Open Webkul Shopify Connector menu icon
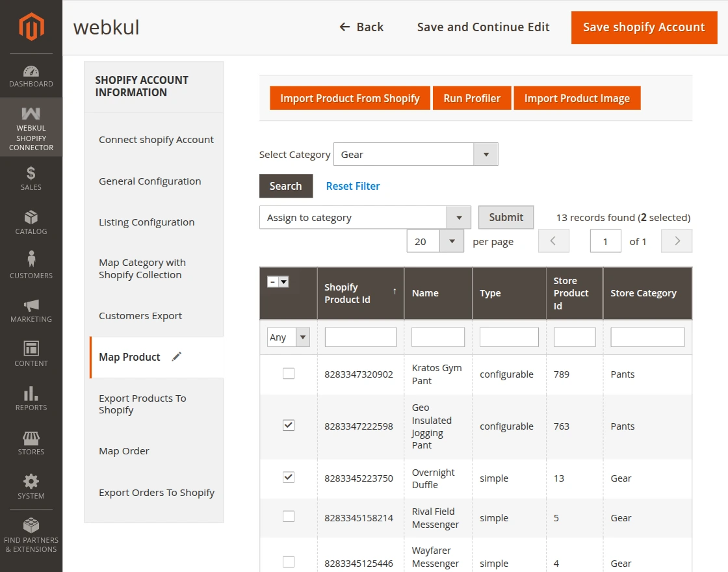Image resolution: width=728 pixels, height=572 pixels. coord(31,113)
